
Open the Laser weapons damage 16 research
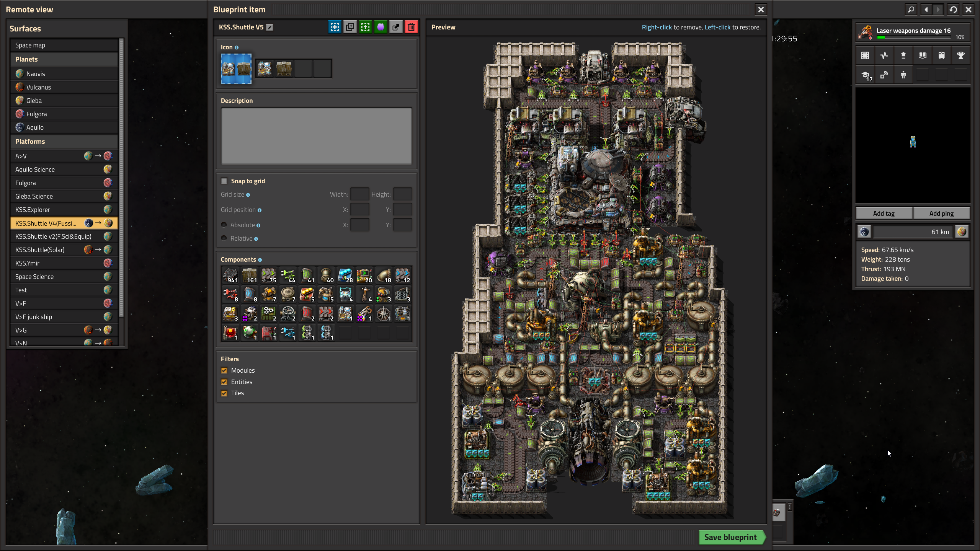(x=913, y=33)
